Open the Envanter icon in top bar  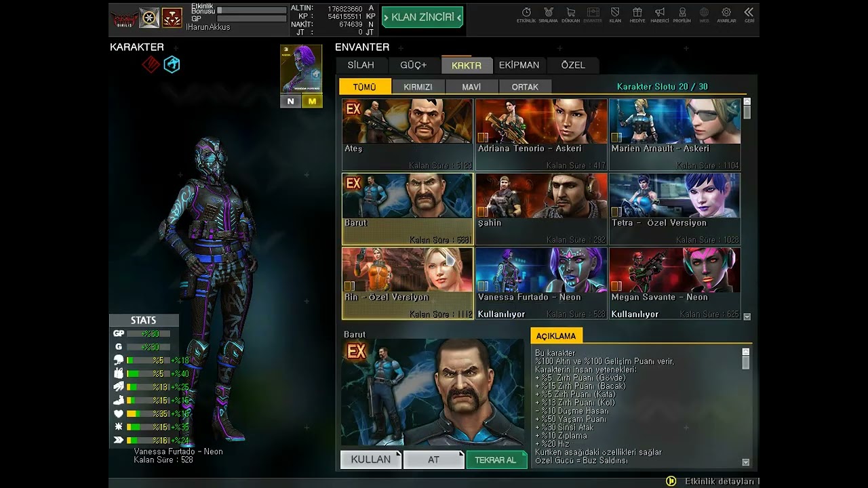click(593, 12)
